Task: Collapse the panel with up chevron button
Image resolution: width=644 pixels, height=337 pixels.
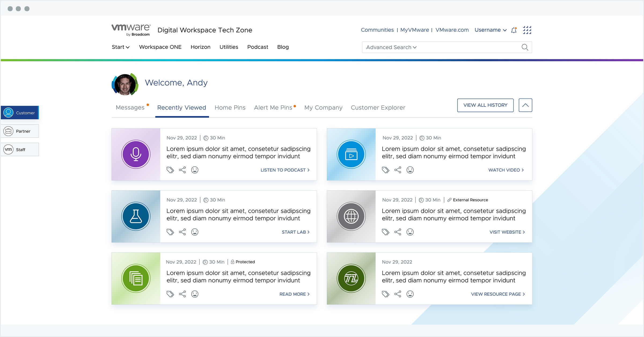Action: 525,105
